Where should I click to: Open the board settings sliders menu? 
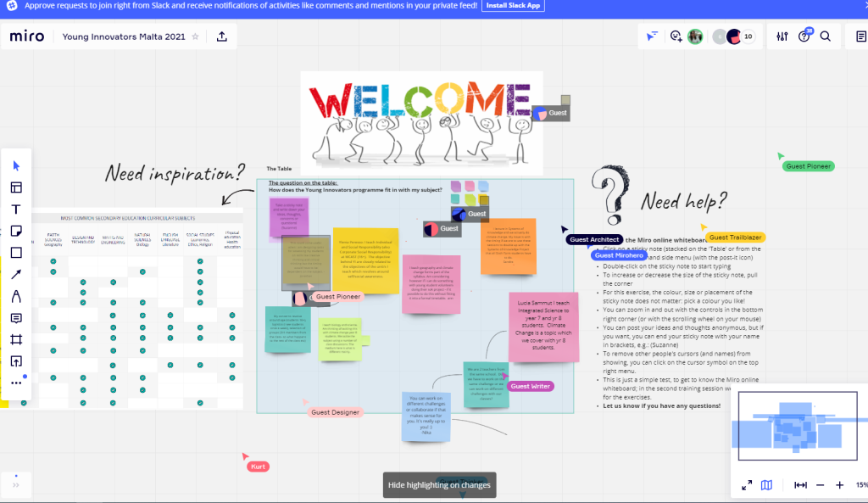pos(782,36)
